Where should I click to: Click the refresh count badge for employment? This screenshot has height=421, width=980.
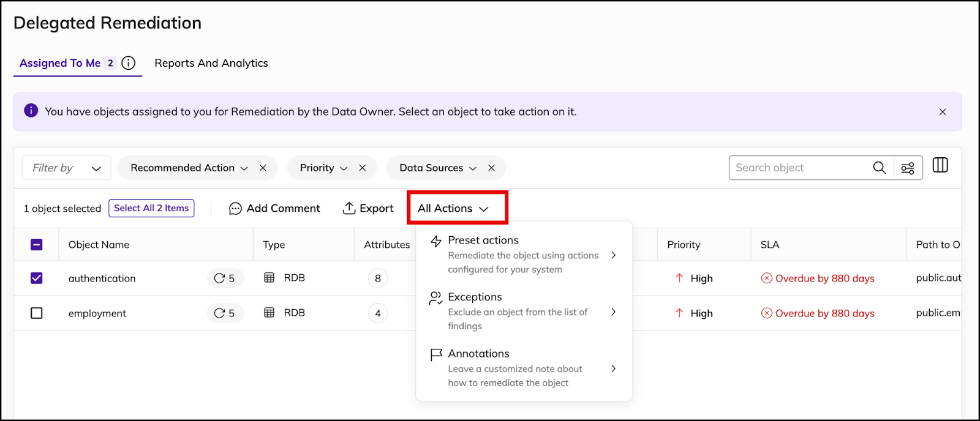click(x=225, y=313)
